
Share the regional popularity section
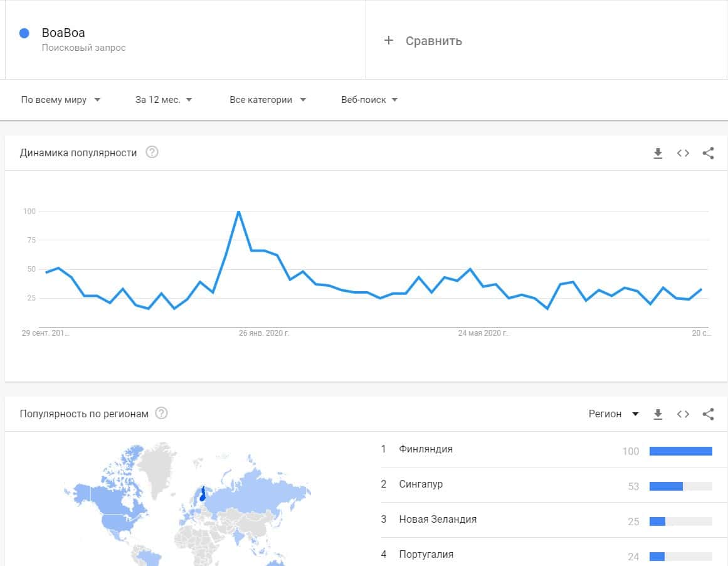708,414
